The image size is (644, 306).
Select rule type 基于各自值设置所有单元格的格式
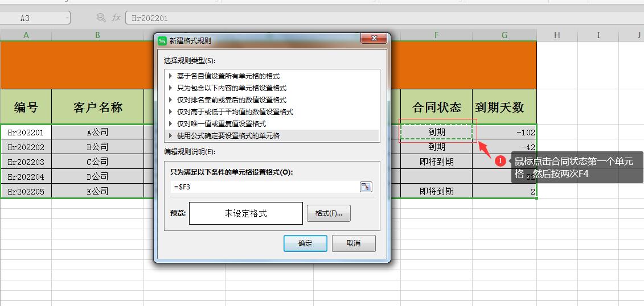[272, 76]
